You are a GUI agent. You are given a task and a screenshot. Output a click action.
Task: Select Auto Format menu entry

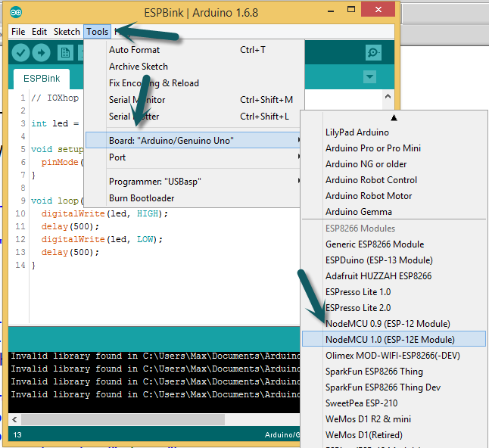[193, 50]
